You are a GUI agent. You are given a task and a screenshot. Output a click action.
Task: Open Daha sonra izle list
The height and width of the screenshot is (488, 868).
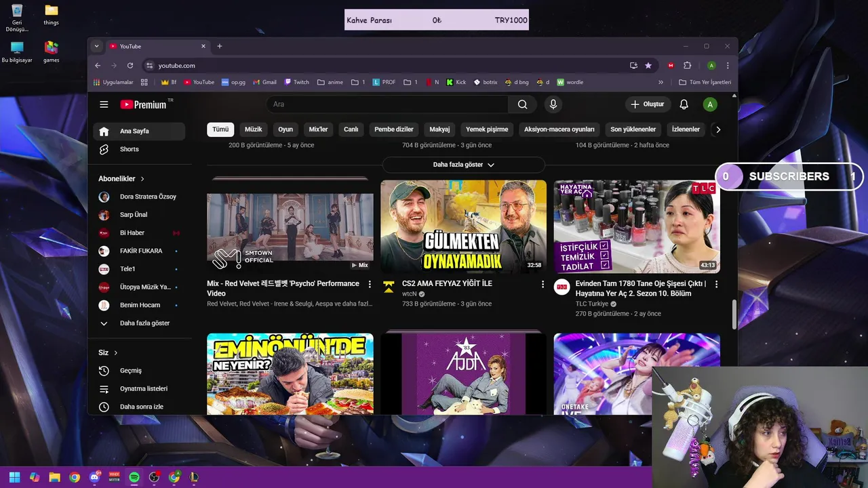139,407
